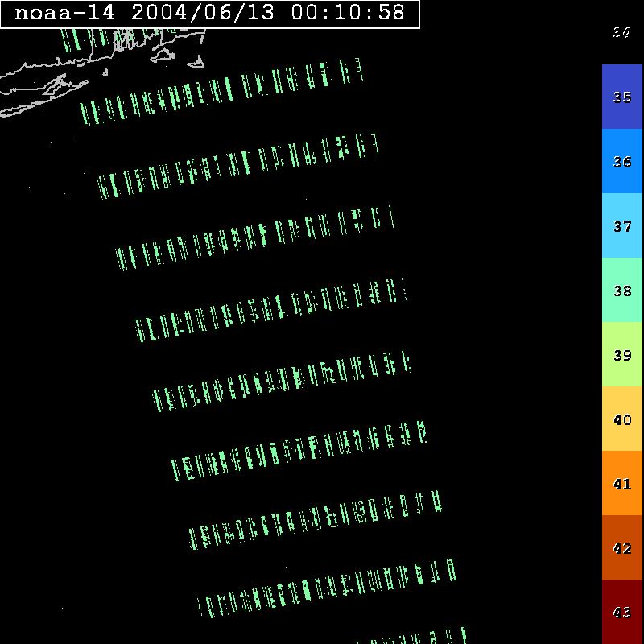
Task: Click the short swath fragment beside the title box
Action: click(x=75, y=40)
